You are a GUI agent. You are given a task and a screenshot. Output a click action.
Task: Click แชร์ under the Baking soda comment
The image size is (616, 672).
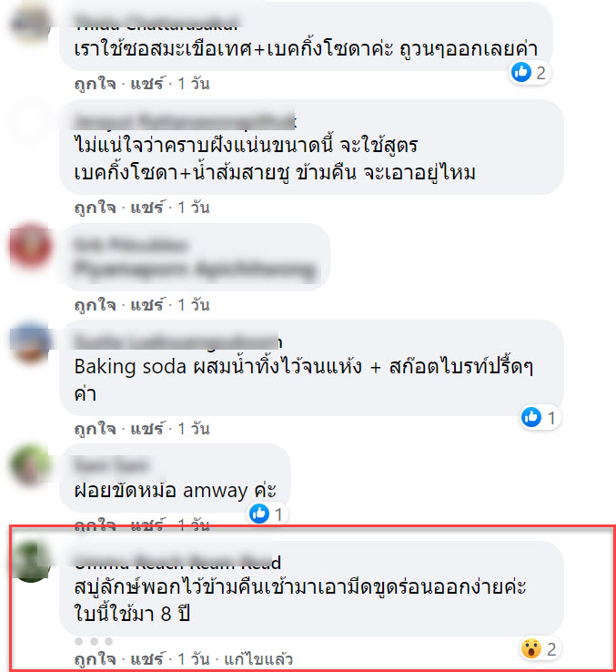(x=146, y=428)
